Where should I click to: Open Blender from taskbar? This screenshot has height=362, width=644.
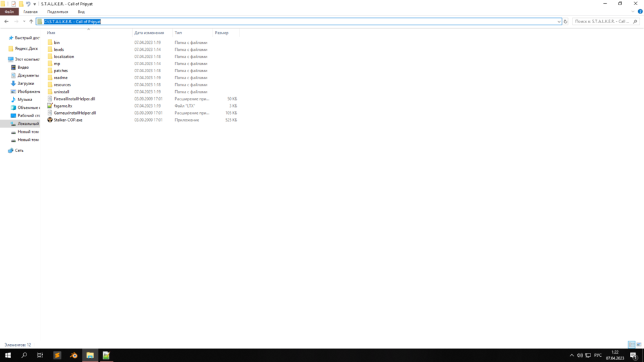(73, 356)
